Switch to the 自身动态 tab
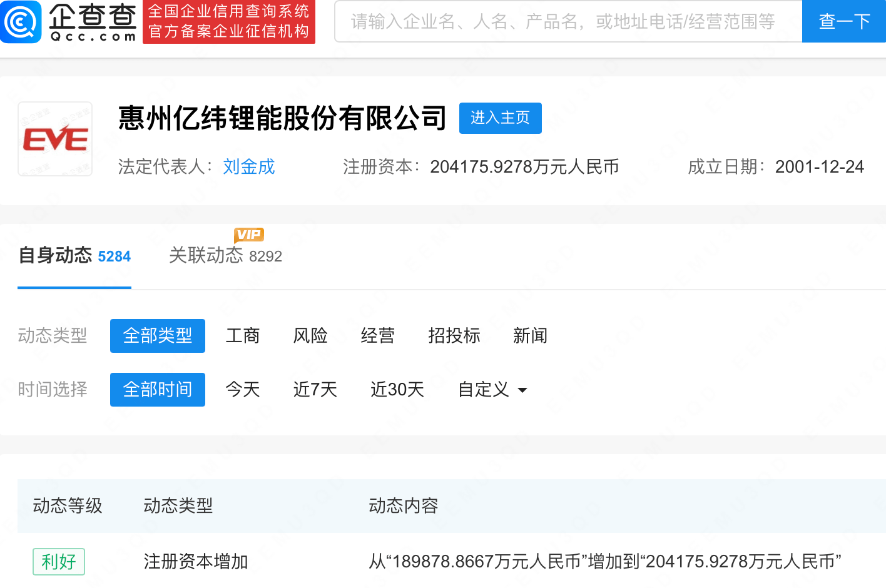Image resolution: width=886 pixels, height=588 pixels. [x=74, y=256]
